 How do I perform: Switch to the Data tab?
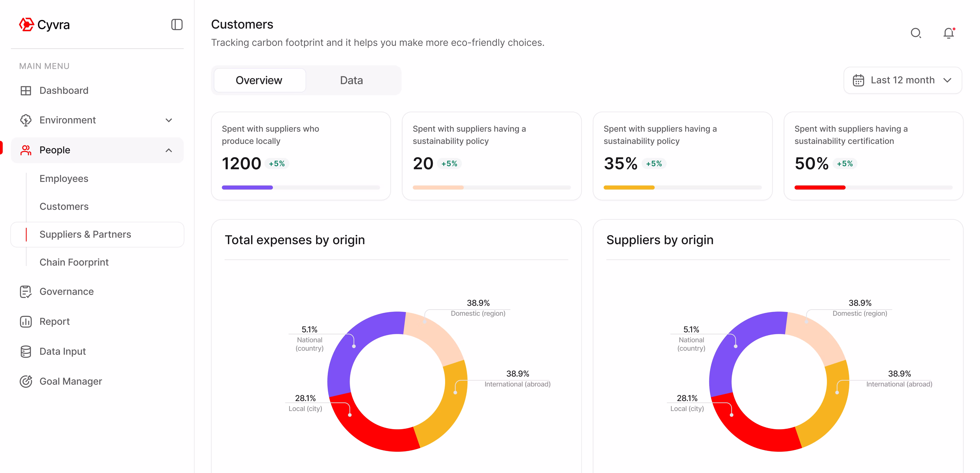[351, 80]
